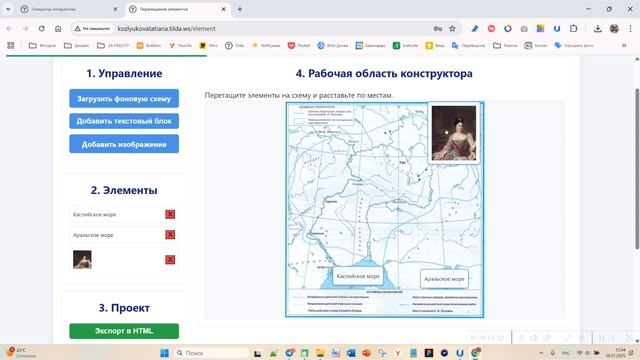
Task: Bookmark this page with star icon
Action: pyautogui.click(x=452, y=29)
